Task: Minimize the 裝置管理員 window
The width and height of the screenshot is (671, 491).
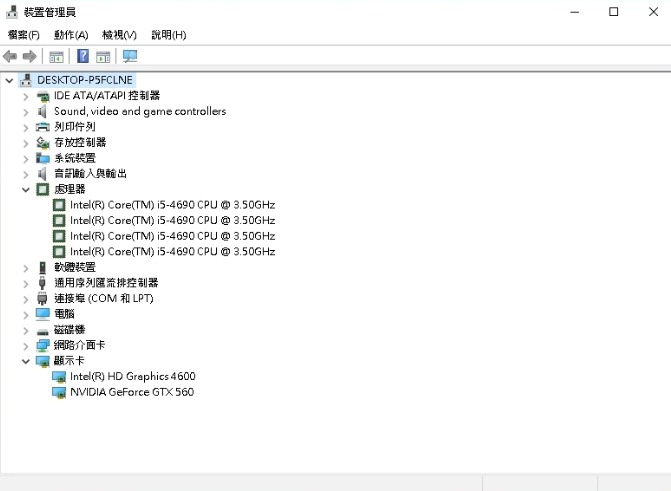Action: pyautogui.click(x=575, y=12)
